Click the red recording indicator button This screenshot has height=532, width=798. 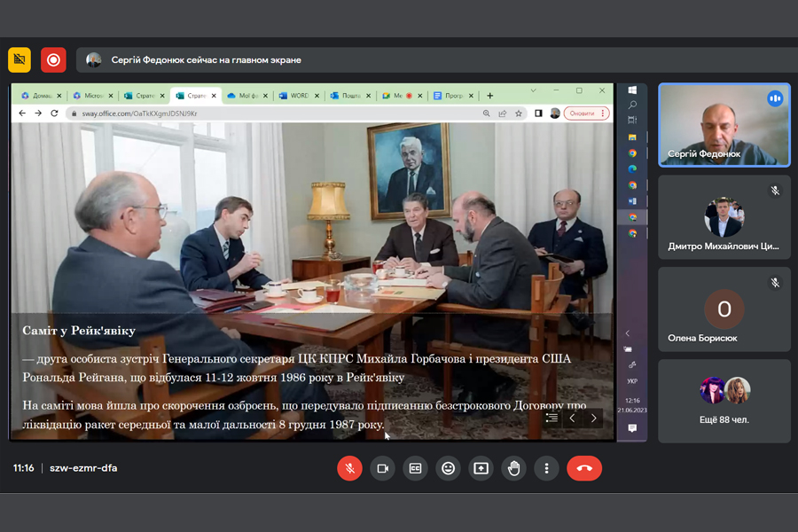click(x=53, y=60)
